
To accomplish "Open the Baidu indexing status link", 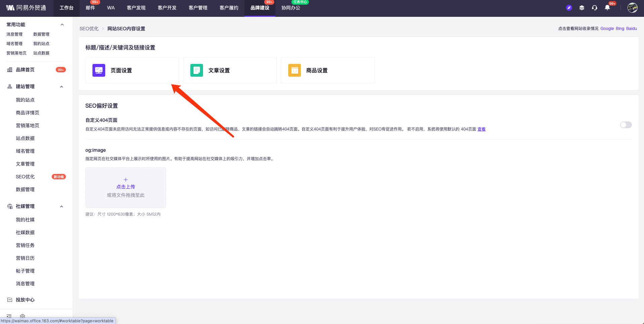I will pos(631,29).
